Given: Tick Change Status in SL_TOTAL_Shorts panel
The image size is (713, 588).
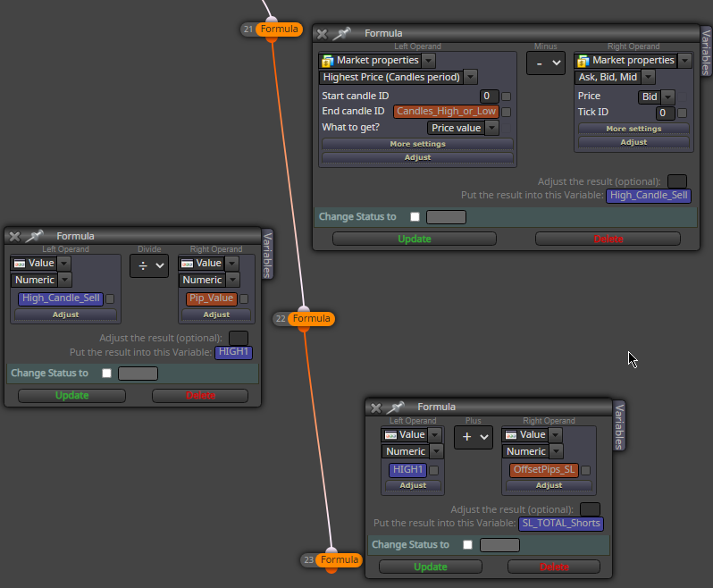Looking at the screenshot, I should coord(467,545).
